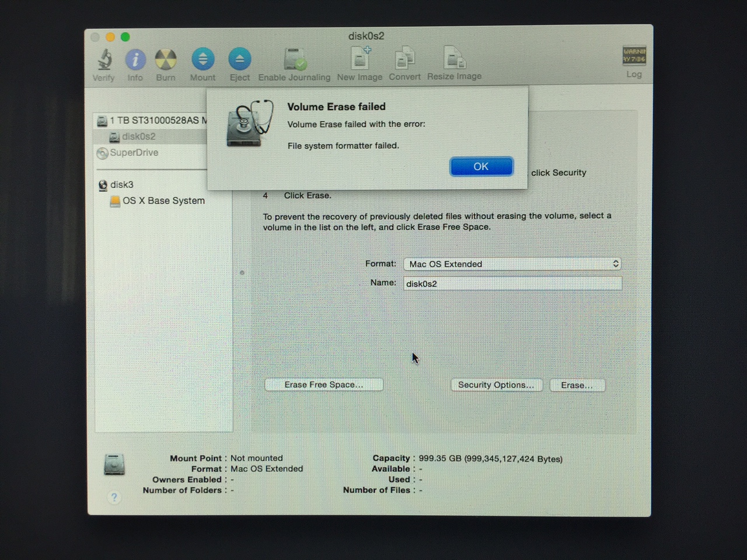Click the Convert toolbar icon
Screen dimensions: 747x560
404,58
